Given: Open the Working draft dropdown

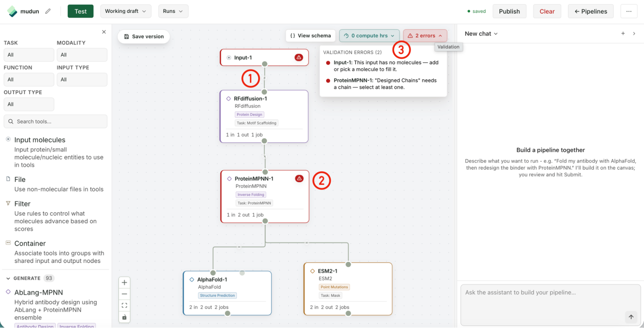Looking at the screenshot, I should tap(126, 11).
